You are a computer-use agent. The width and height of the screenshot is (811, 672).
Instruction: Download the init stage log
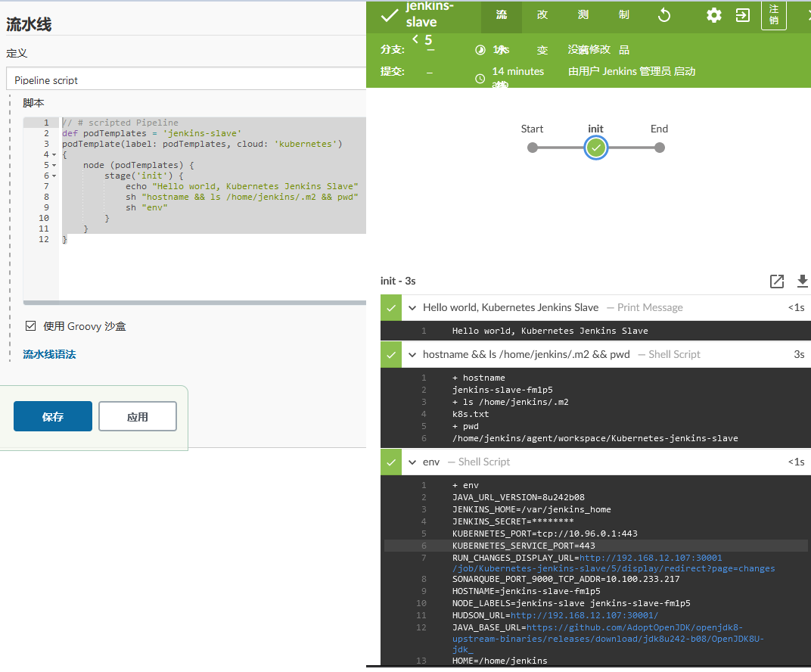(802, 281)
